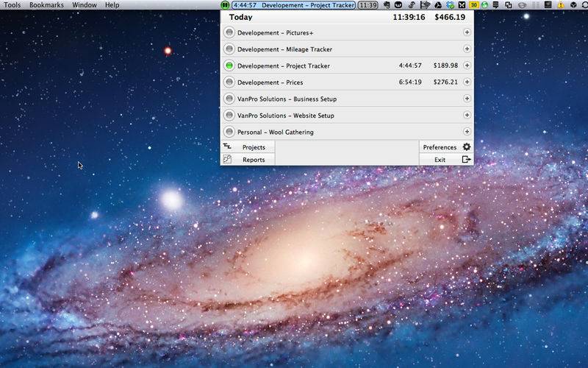Click the total time 11:39:16
Image resolution: width=588 pixels, height=368 pixels.
(409, 17)
